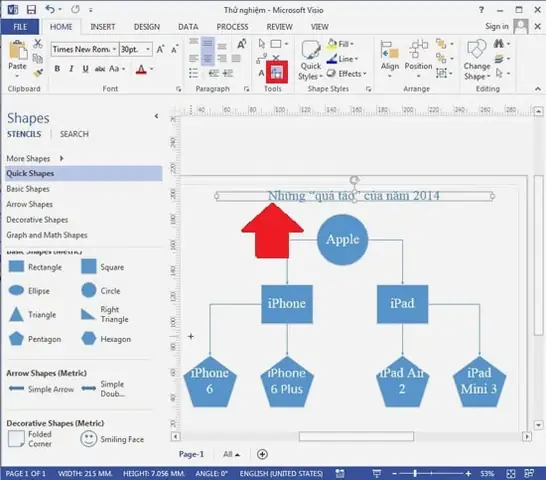Image resolution: width=546 pixels, height=480 pixels.
Task: Click the Switch Windows icon in the status bar
Action: [529, 474]
